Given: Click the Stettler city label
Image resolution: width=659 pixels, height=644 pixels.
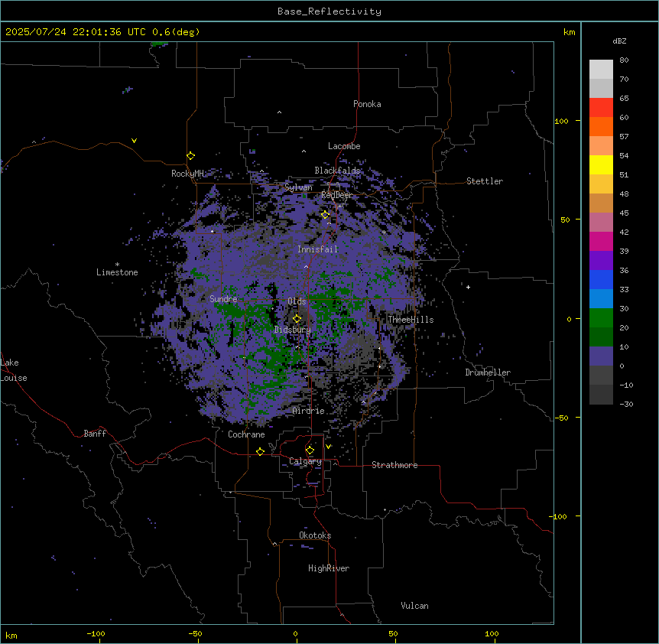Looking at the screenshot, I should point(485,181).
